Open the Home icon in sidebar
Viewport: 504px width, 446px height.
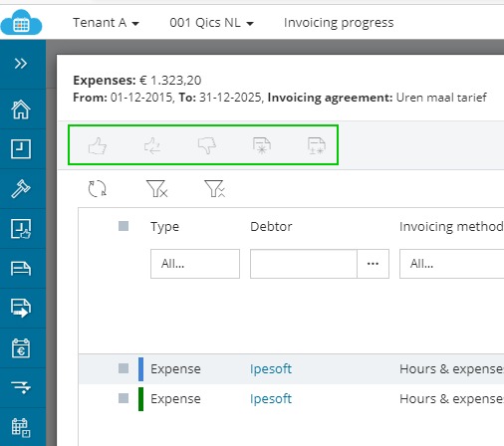coord(21,110)
